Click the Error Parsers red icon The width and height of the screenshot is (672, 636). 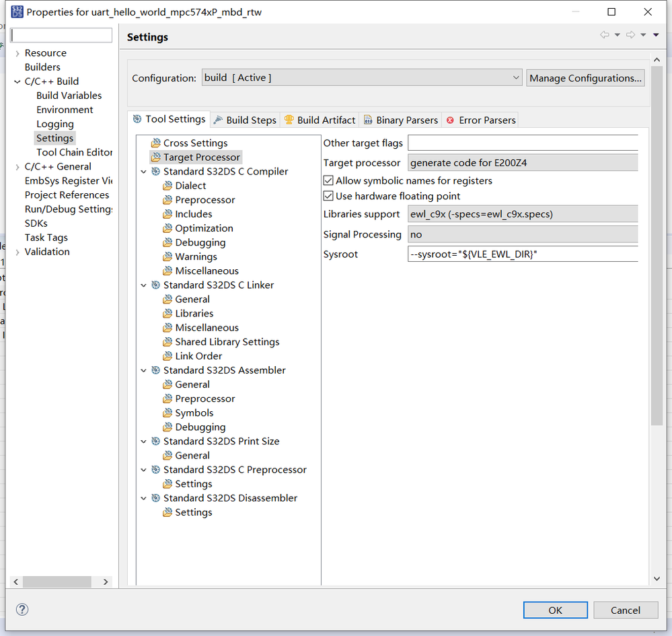click(x=450, y=120)
